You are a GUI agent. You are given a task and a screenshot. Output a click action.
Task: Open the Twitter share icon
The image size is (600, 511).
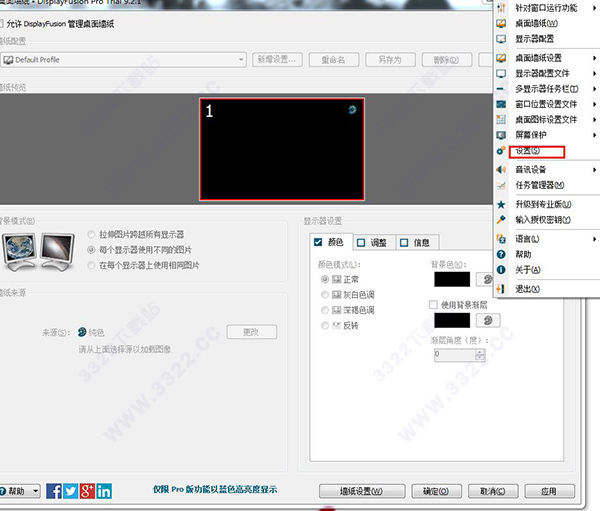(x=70, y=491)
